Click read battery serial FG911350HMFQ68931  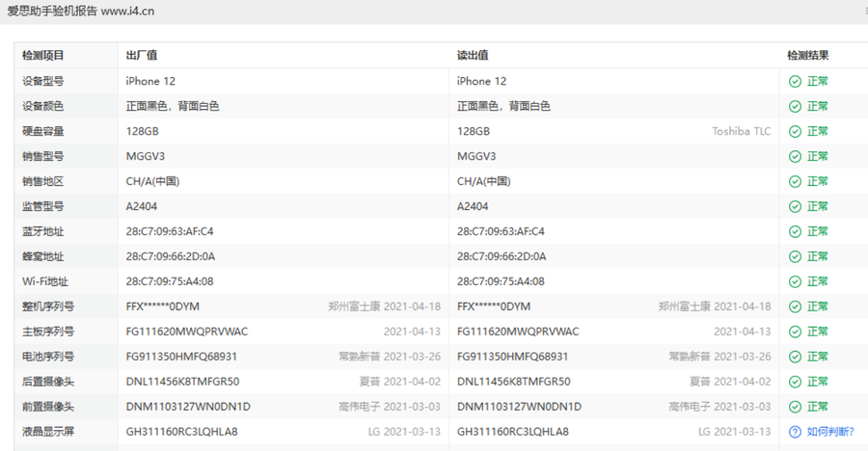pos(513,357)
